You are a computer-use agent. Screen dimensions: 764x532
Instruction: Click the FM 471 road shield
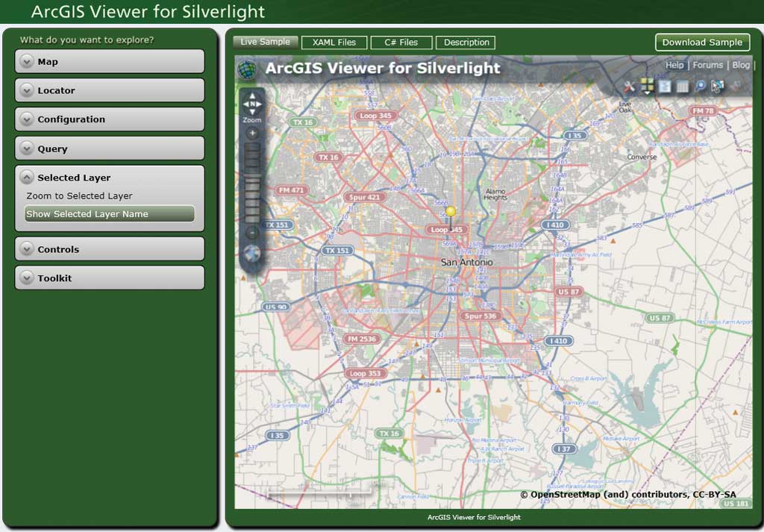(x=292, y=190)
